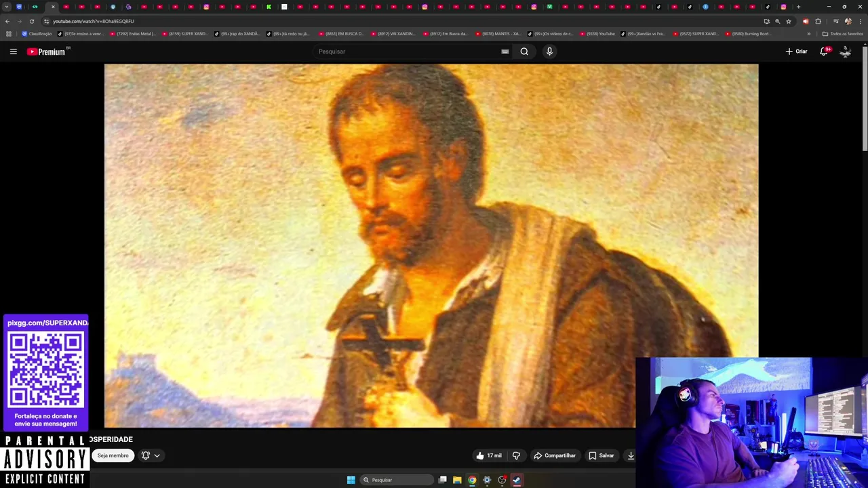This screenshot has width=868, height=488.
Task: Click the Seja membro button
Action: coord(113,455)
